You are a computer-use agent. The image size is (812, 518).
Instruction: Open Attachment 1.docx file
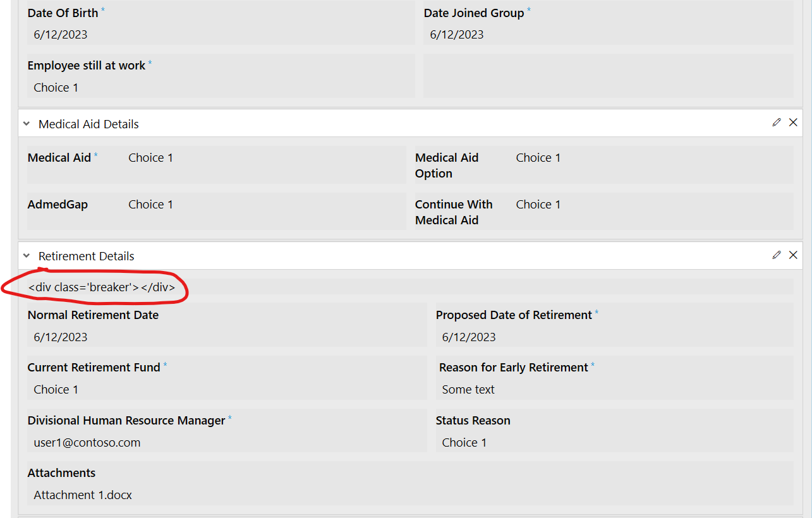tap(83, 495)
